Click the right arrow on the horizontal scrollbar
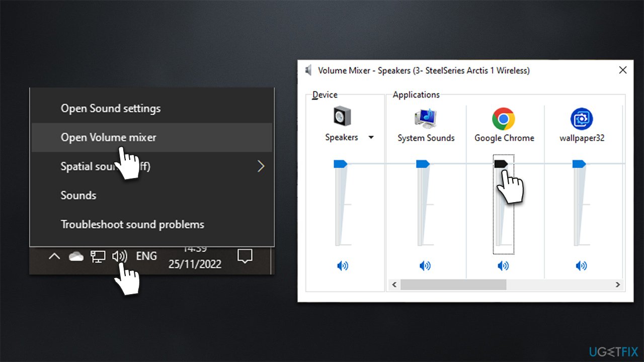The width and height of the screenshot is (644, 362). (618, 285)
